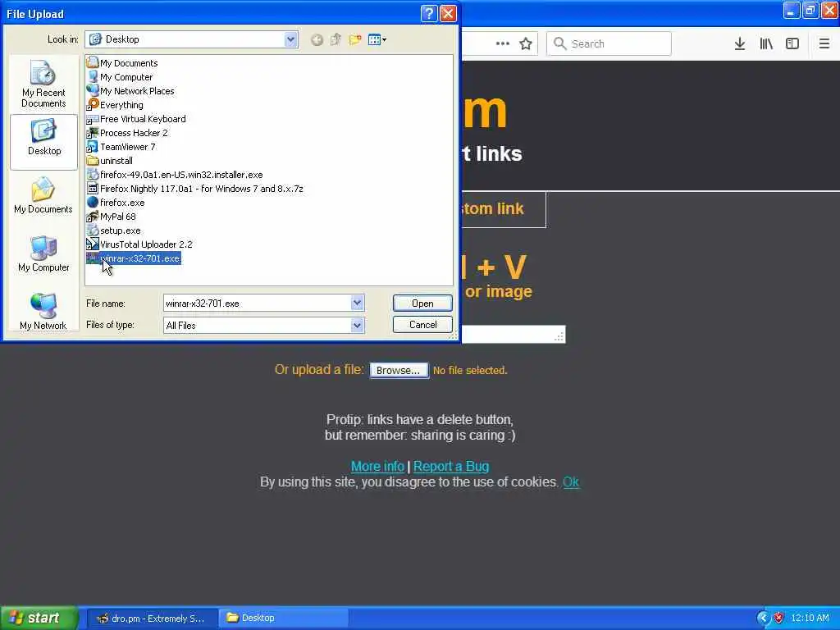Image resolution: width=840 pixels, height=630 pixels.
Task: Select My Computer in file list
Action: click(x=120, y=76)
